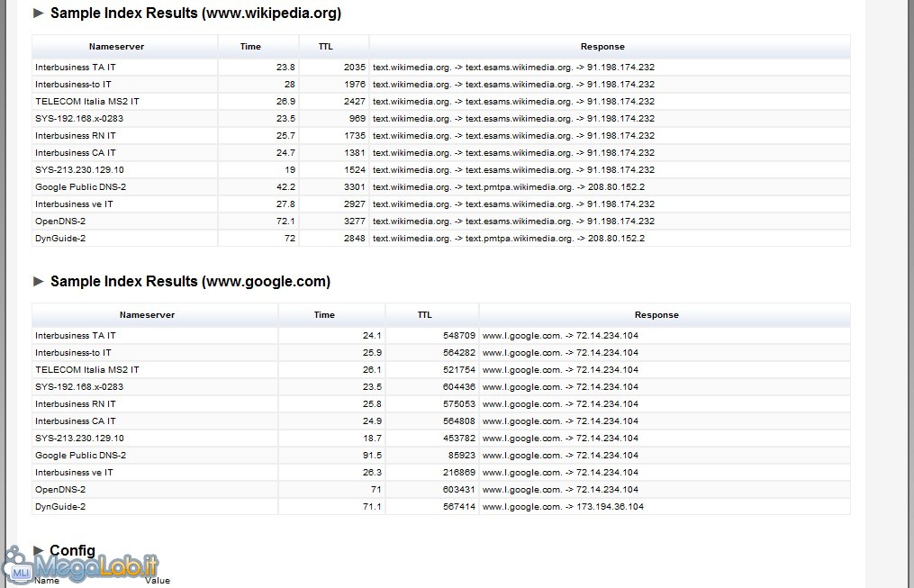Image resolution: width=914 pixels, height=588 pixels.
Task: Click OpenDNS-2 wikipedia response 91.198.174.232
Action: [620, 222]
